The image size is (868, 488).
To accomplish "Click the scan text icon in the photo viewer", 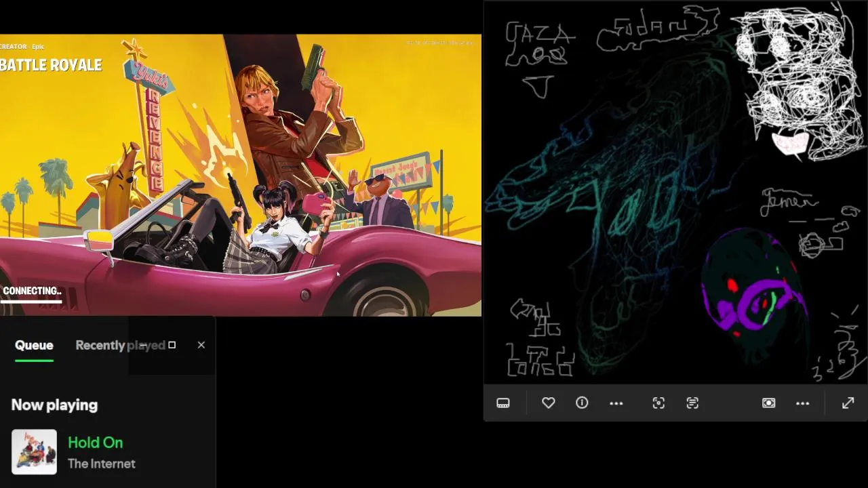I will tap(692, 403).
